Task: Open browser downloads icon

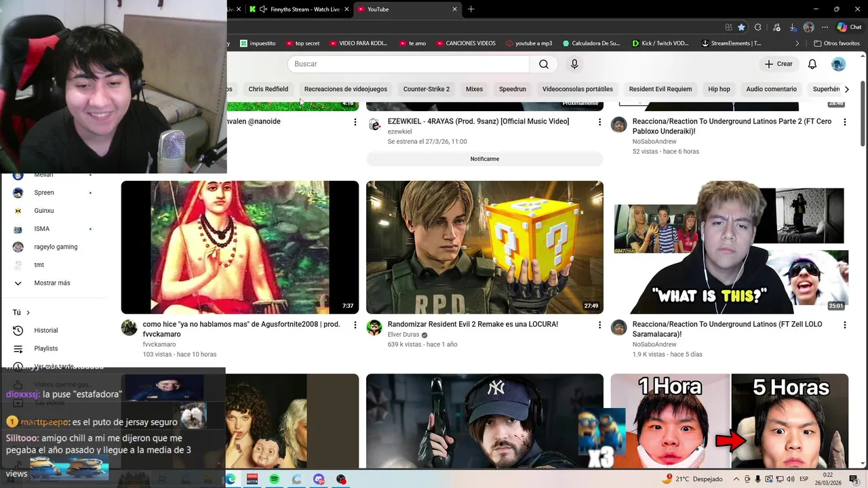Action: point(793,27)
